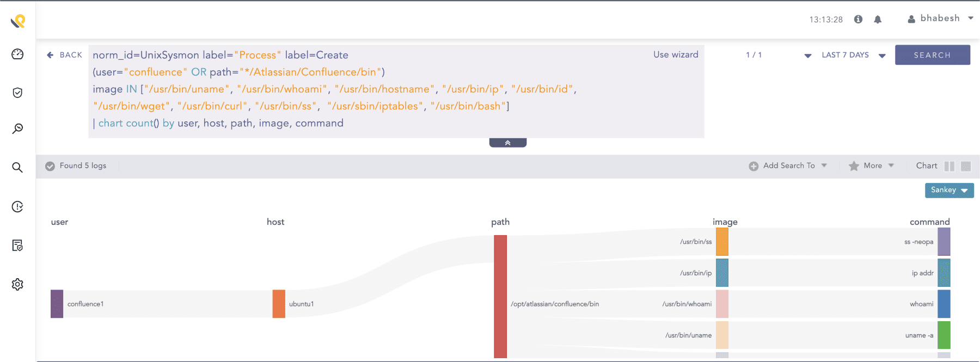This screenshot has height=362, width=980.
Task: Open the bhabesh user account menu
Action: point(940,19)
